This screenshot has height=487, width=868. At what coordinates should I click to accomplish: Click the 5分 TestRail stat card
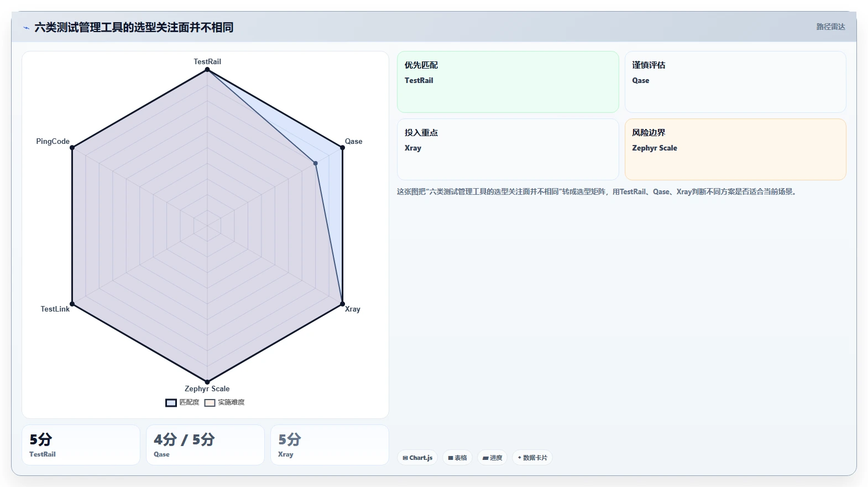81,445
